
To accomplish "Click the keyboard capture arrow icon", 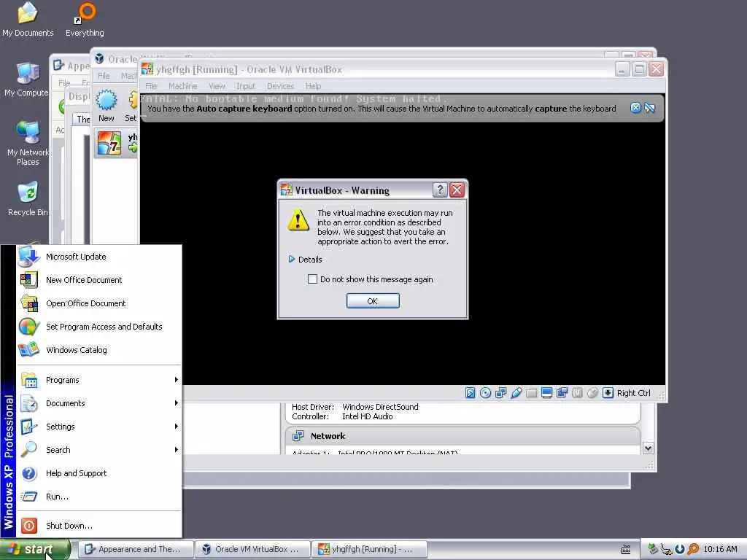I will 608,393.
